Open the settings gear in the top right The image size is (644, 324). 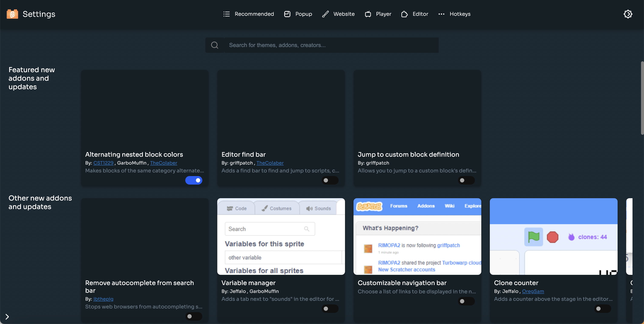(628, 14)
